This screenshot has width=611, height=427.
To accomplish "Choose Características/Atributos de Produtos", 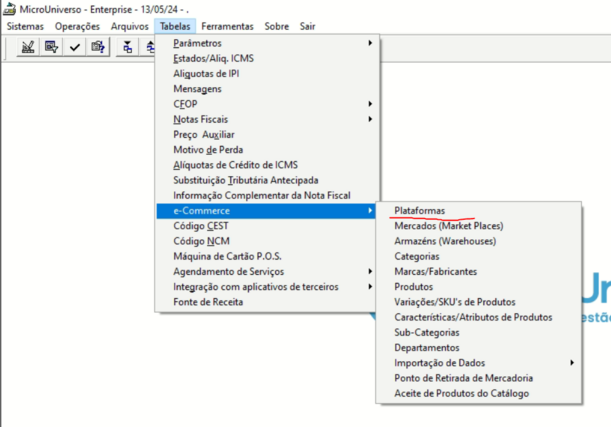I will click(479, 317).
